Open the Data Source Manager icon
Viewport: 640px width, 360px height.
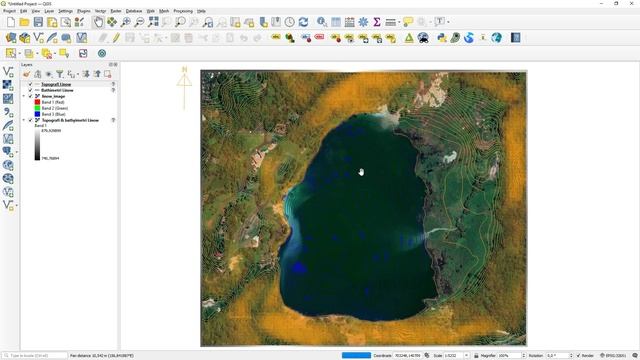11,38
